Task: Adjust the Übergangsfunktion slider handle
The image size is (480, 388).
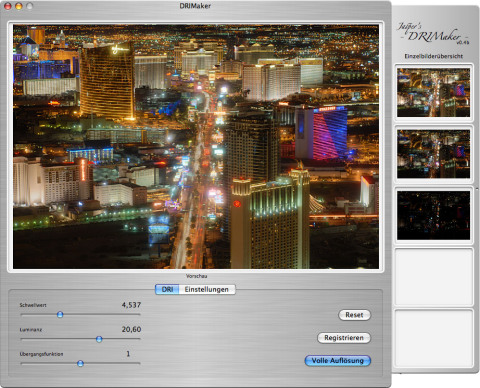Action: (x=80, y=363)
